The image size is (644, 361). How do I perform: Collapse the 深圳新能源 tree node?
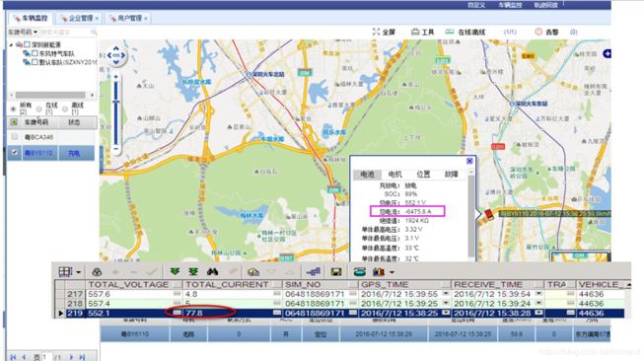click(11, 44)
